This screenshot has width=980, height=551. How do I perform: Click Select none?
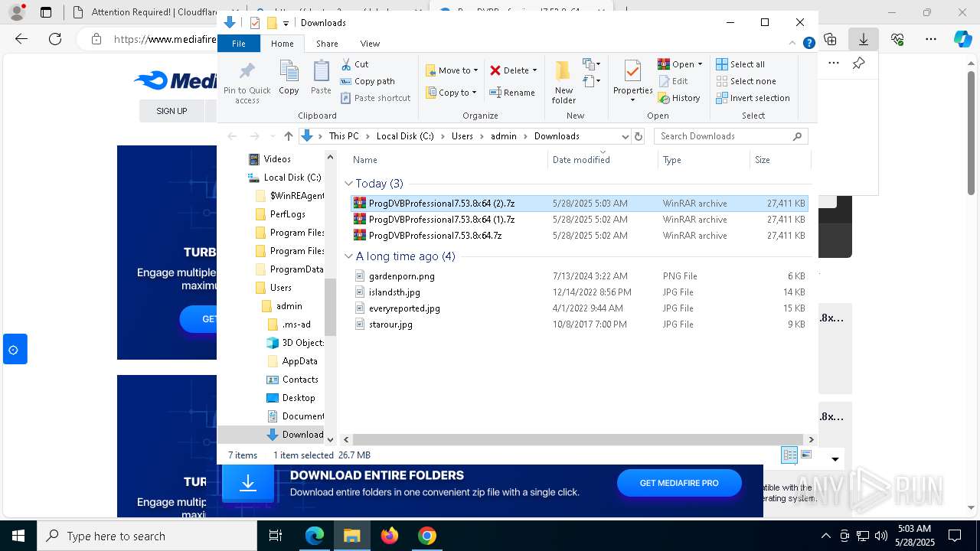click(746, 81)
